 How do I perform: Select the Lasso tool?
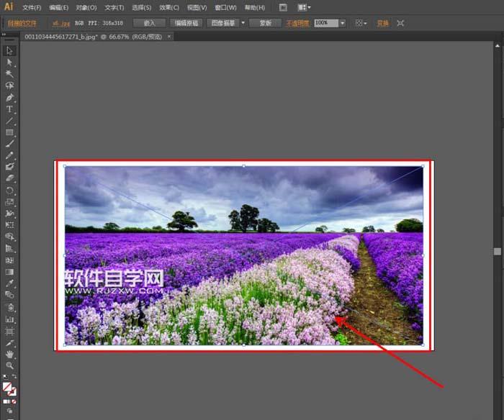[x=9, y=86]
